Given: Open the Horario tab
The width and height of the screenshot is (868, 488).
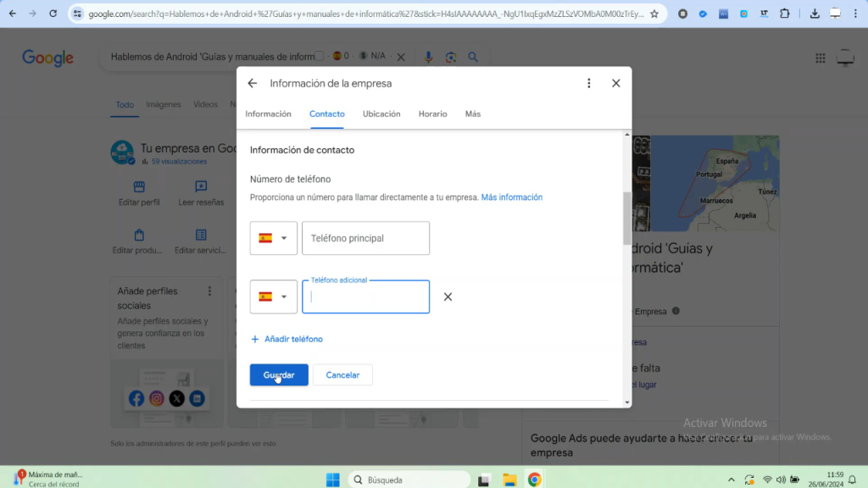Looking at the screenshot, I should coord(432,114).
